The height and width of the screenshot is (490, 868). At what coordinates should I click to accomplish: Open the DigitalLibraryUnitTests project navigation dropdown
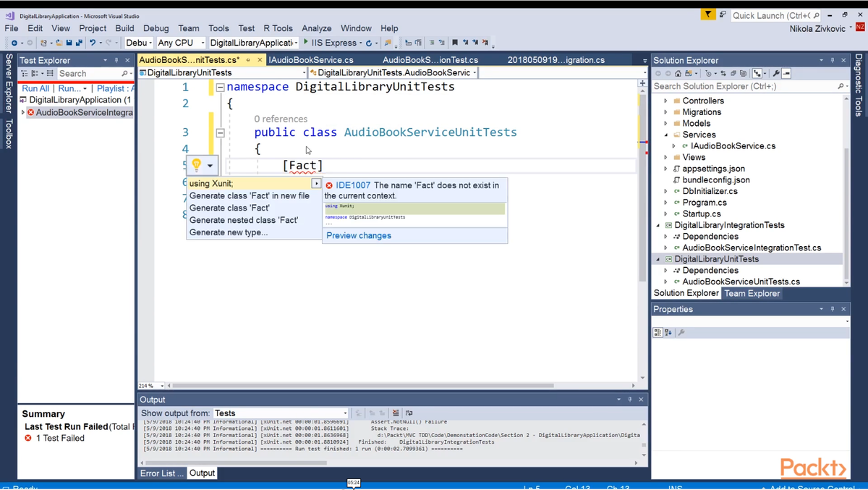point(222,72)
